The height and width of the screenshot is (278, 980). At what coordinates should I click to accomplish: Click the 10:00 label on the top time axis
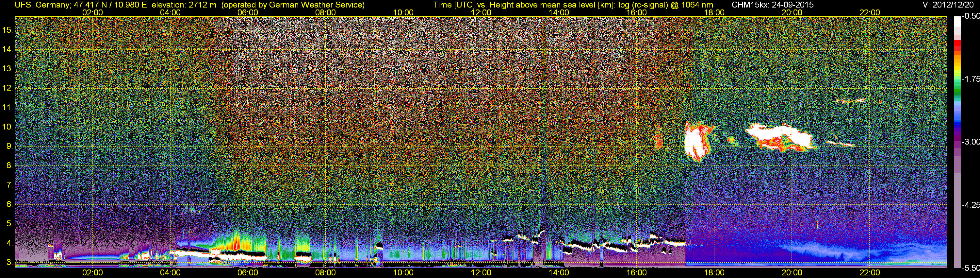[403, 12]
